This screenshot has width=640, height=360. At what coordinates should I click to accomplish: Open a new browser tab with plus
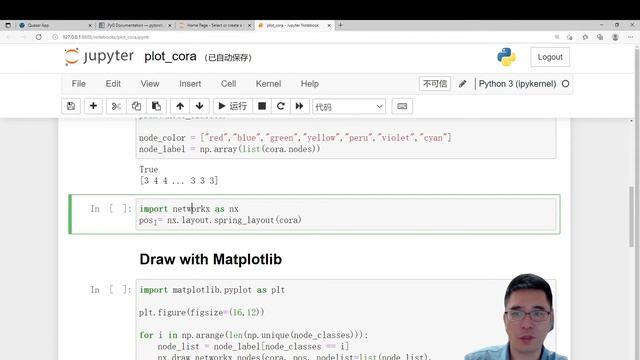point(340,25)
